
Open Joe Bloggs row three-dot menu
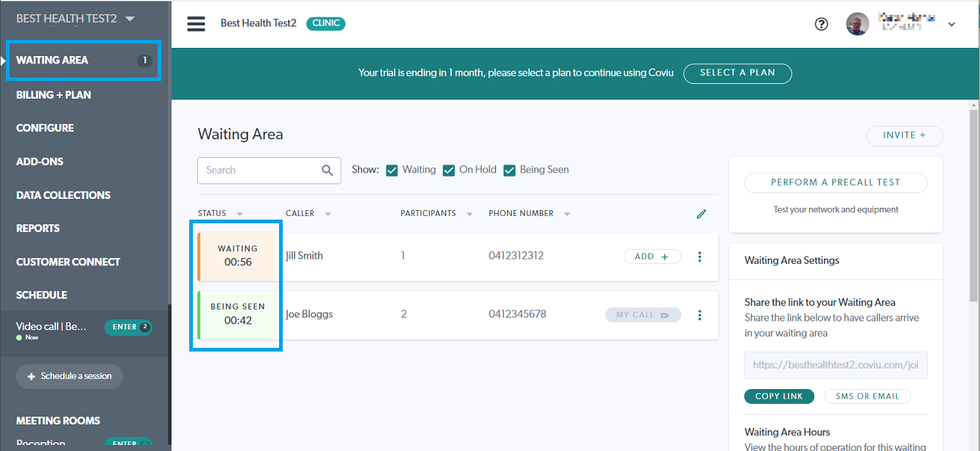click(699, 315)
